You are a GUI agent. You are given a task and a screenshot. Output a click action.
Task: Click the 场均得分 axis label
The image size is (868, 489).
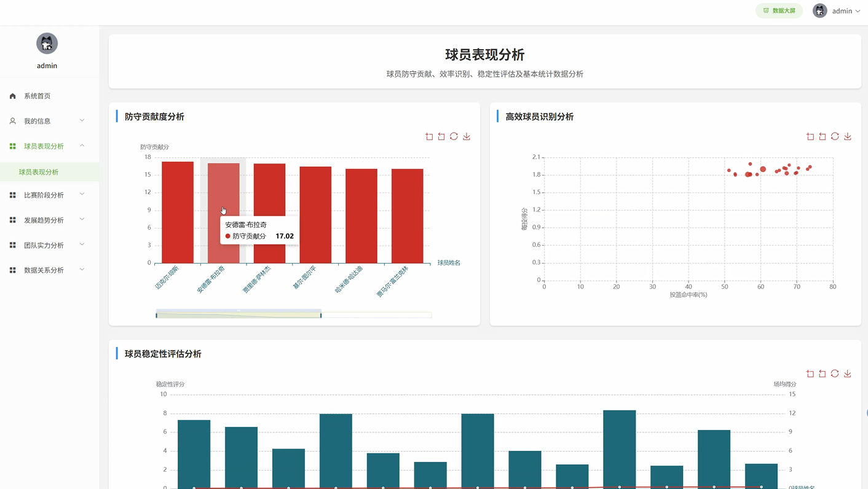pos(785,384)
